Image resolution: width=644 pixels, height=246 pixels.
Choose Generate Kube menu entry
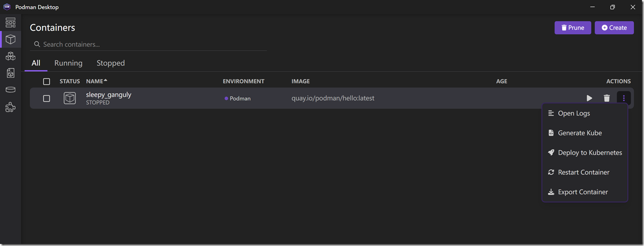coord(580,133)
